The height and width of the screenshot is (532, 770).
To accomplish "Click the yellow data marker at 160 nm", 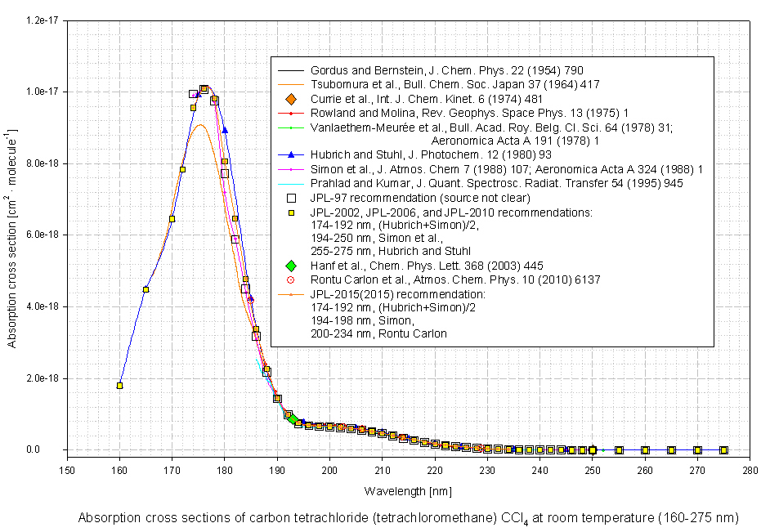I will pyautogui.click(x=119, y=386).
